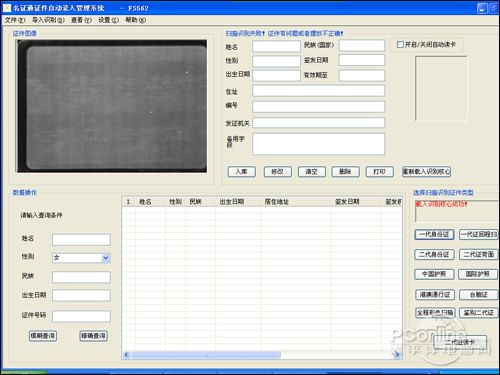Click the 发证机关 input field
This screenshot has width=500, height=375.
(318, 122)
